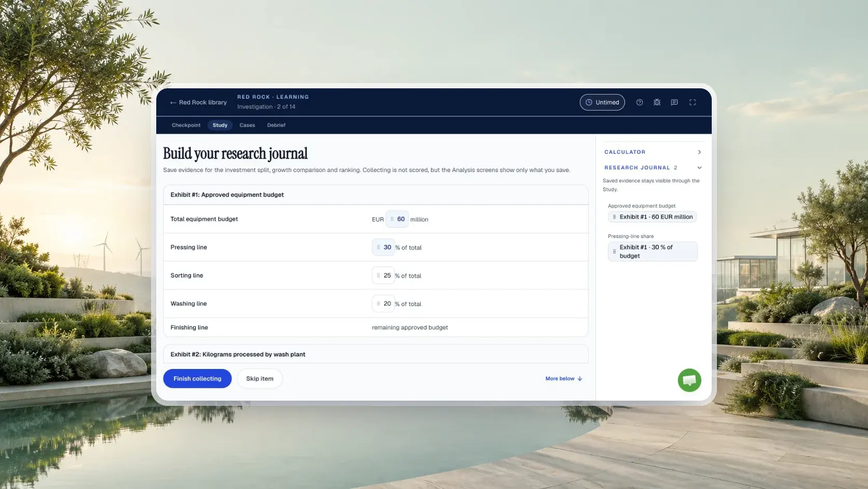Select the saved 30 pressing line chip
Image resolution: width=868 pixels, height=489 pixels.
point(383,247)
